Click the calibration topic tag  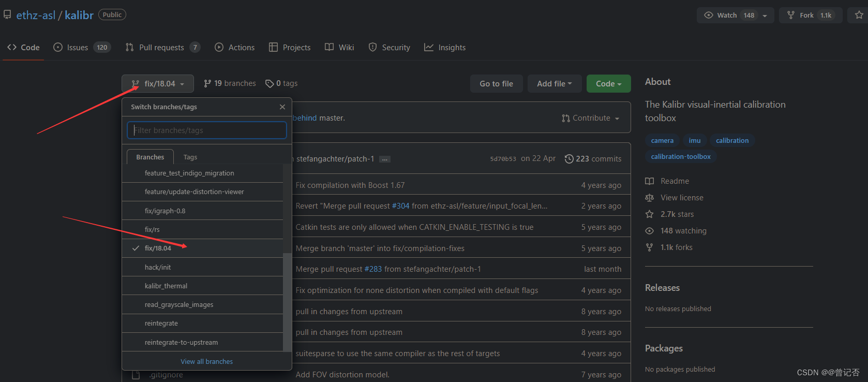point(732,140)
